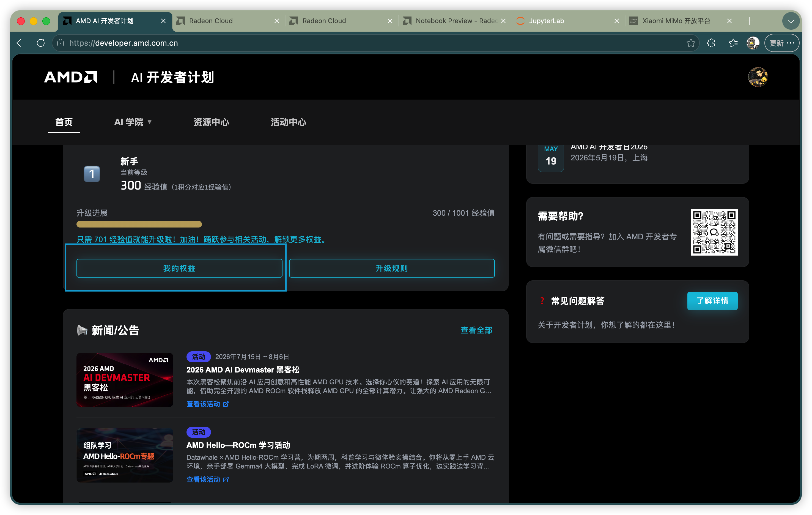The image size is (812, 515).
Task: Click 需要帮助? heading
Action: (x=560, y=216)
